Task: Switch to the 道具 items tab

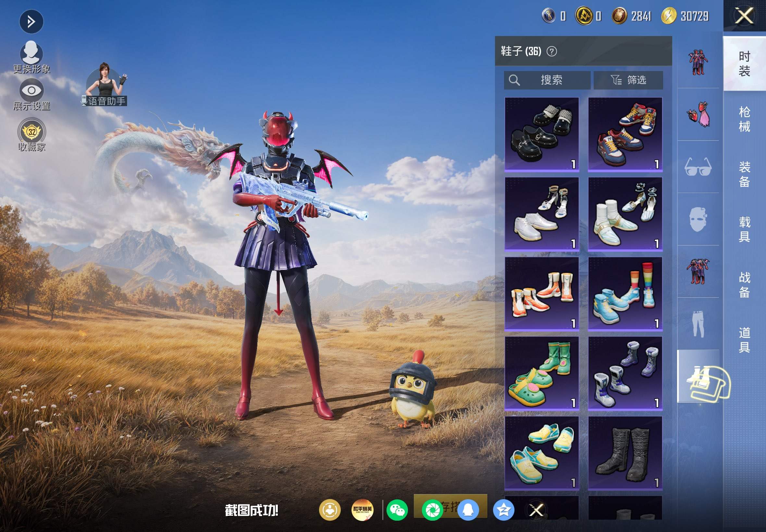Action: coord(744,340)
